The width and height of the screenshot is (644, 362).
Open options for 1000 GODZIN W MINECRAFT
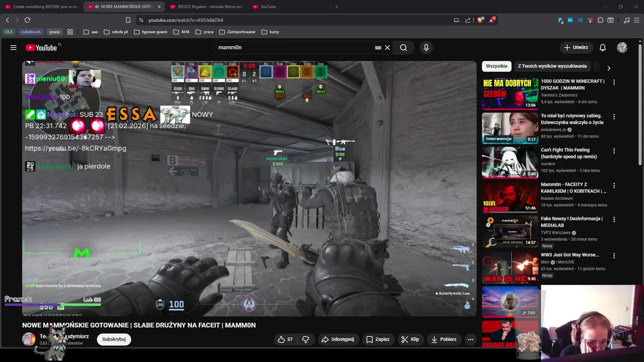point(614,82)
